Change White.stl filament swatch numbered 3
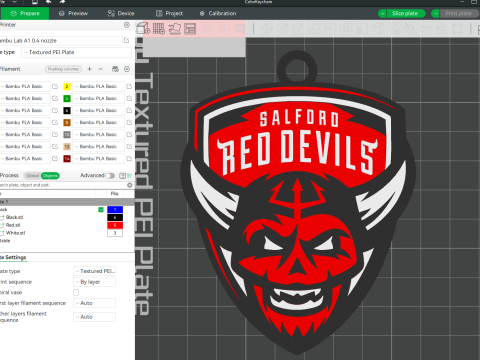Screen dimensions: 480x360 (x=115, y=233)
